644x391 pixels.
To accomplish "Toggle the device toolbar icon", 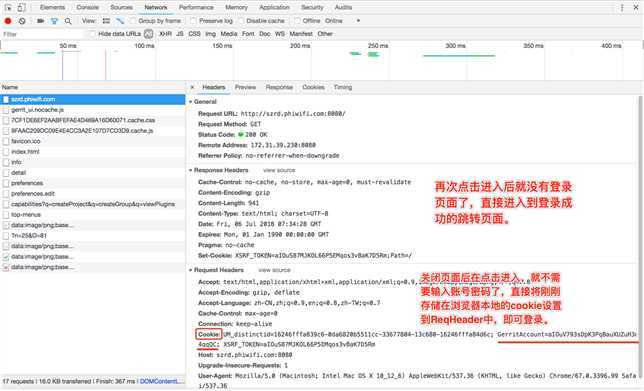I will tap(21, 7).
